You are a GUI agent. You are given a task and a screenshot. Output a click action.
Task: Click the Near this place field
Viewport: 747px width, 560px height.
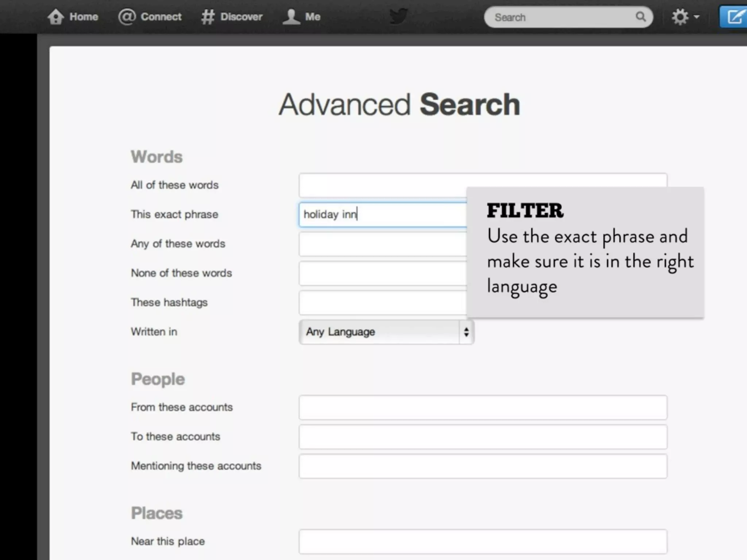click(483, 541)
